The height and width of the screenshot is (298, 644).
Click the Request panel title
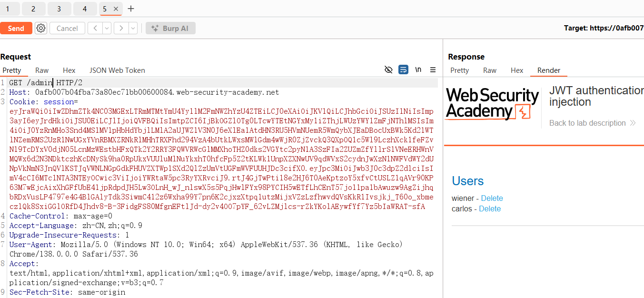click(x=16, y=57)
